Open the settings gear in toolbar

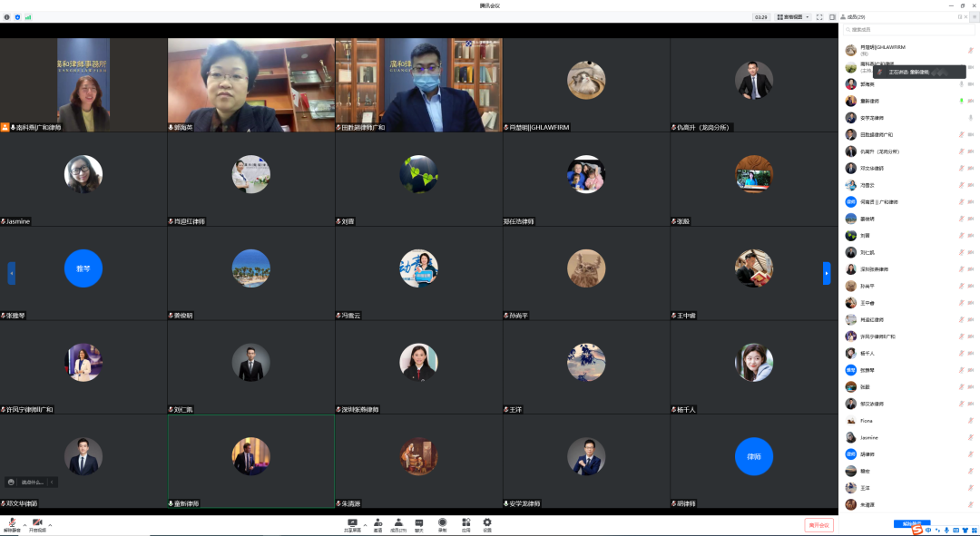coord(487,525)
